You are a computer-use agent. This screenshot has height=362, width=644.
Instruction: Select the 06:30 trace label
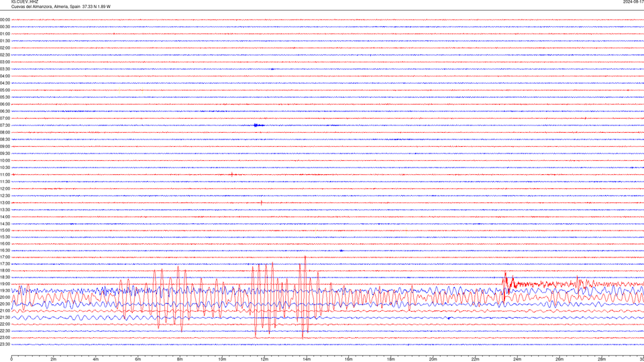tap(5, 111)
